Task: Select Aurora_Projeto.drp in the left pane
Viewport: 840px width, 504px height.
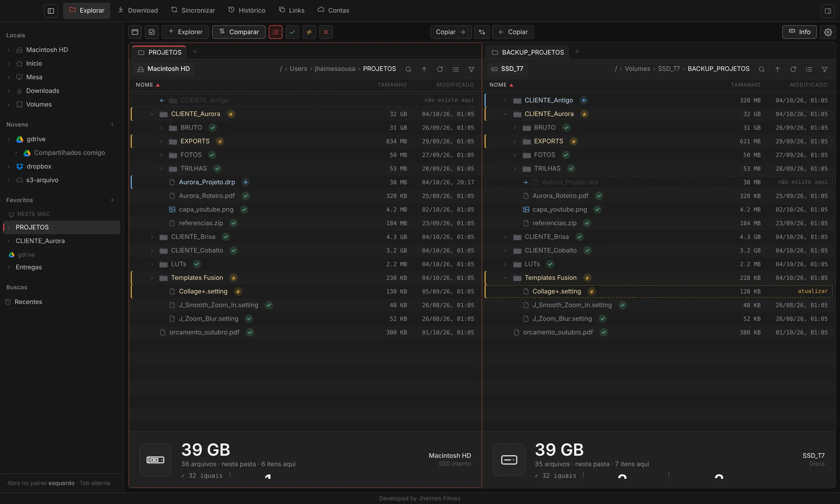Action: (305, 182)
